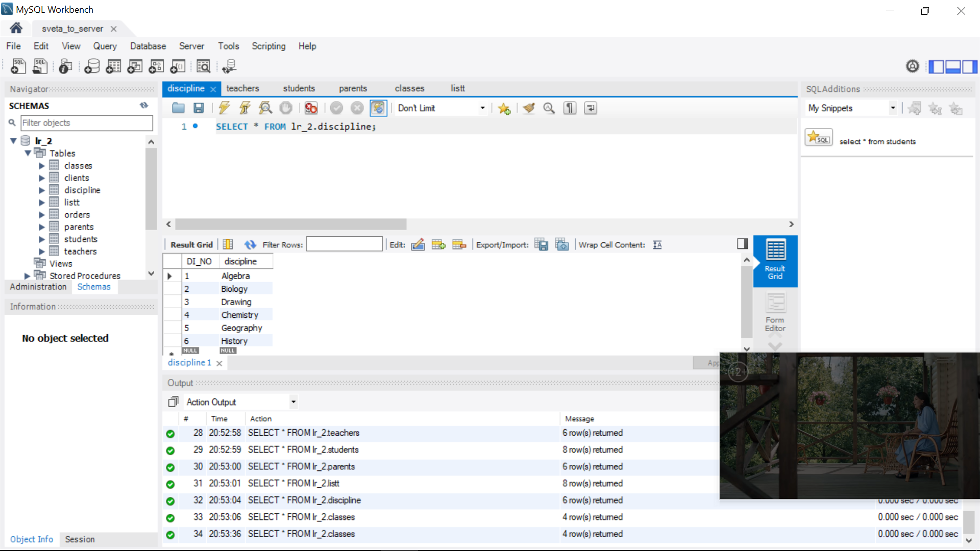Click the save script floppy disk icon
This screenshot has height=551, width=980.
coord(199,108)
